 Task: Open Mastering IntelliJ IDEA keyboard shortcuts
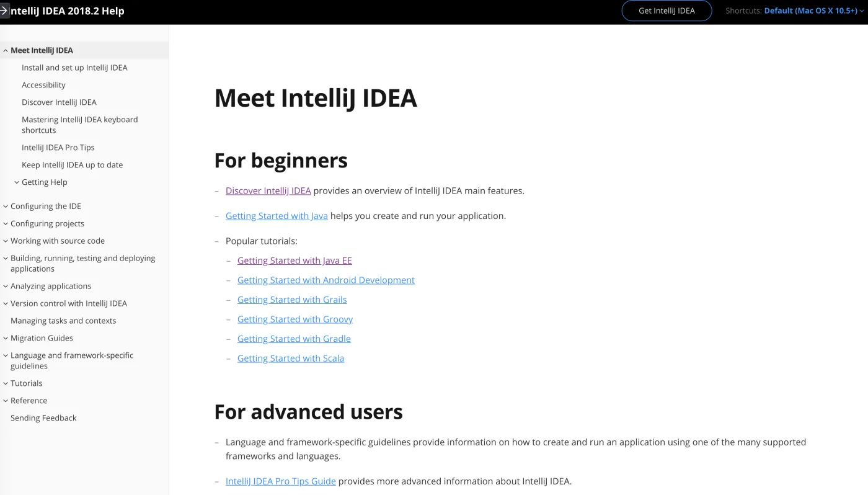[80, 125]
